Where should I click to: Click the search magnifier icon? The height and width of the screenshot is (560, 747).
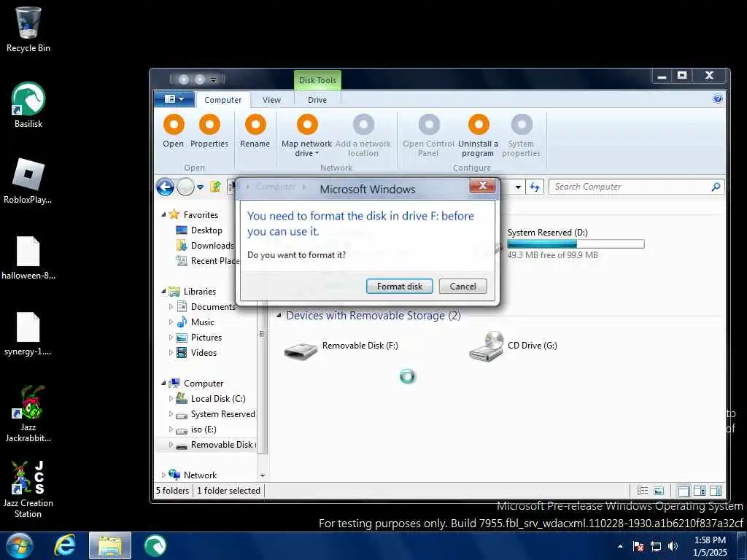coord(716,187)
